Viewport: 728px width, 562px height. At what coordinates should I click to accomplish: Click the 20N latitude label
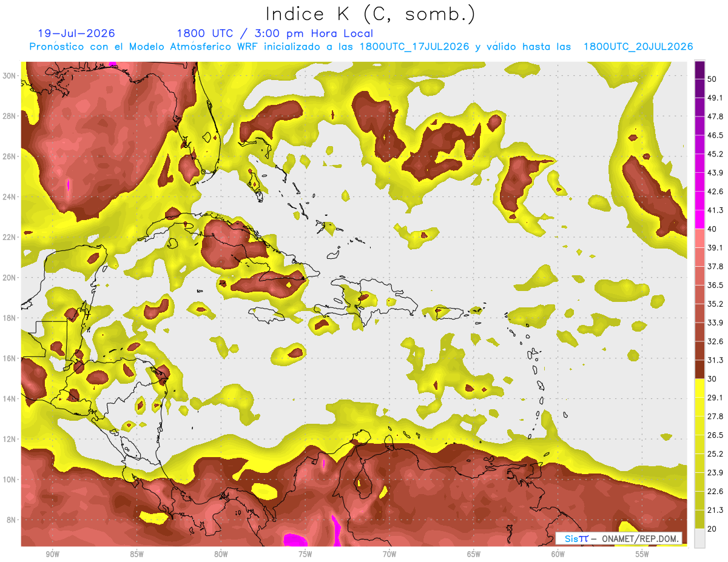pyautogui.click(x=10, y=277)
